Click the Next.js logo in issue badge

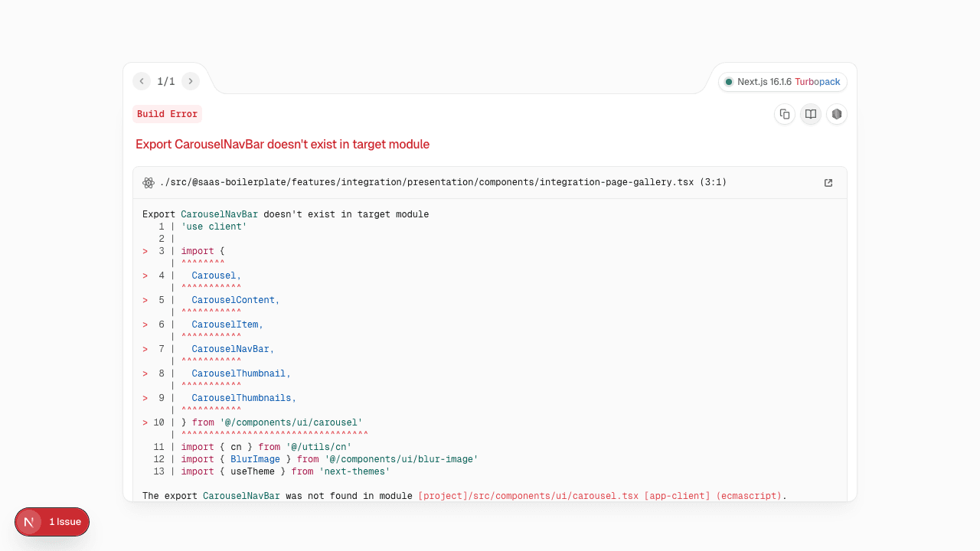pyautogui.click(x=29, y=522)
